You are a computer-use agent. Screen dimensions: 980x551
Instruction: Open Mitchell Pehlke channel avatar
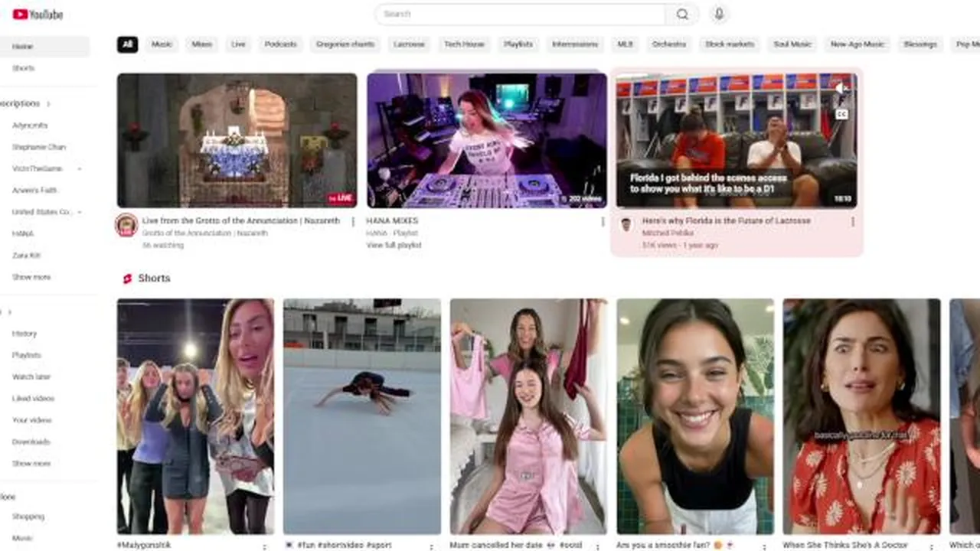pos(626,224)
